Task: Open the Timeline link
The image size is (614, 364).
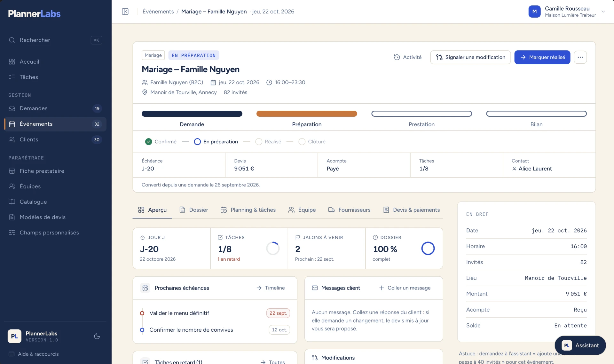Action: (271, 288)
